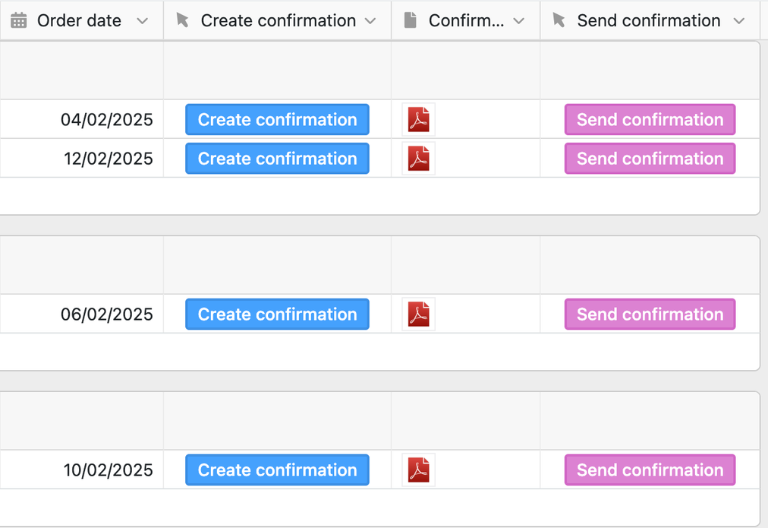768x528 pixels.
Task: Click the Order date column header label
Action: [x=79, y=21]
